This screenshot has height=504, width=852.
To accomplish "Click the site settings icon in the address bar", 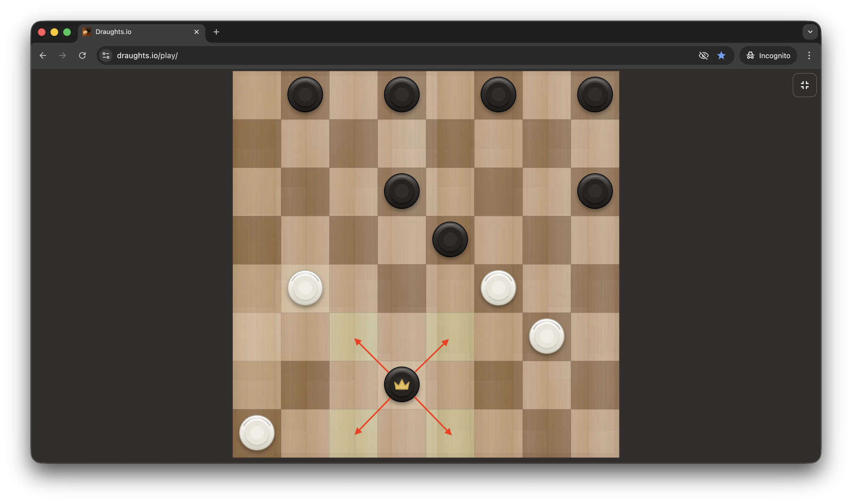I will [105, 55].
